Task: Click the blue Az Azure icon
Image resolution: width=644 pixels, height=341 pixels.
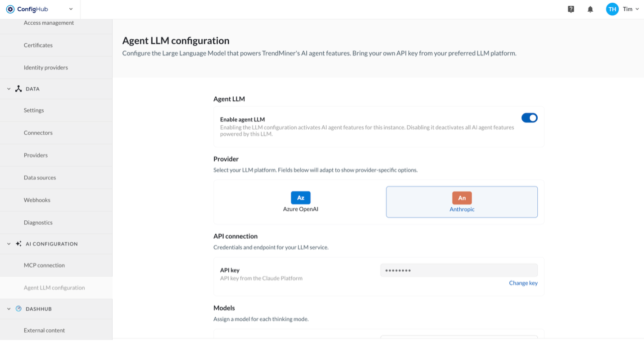Action: (301, 198)
